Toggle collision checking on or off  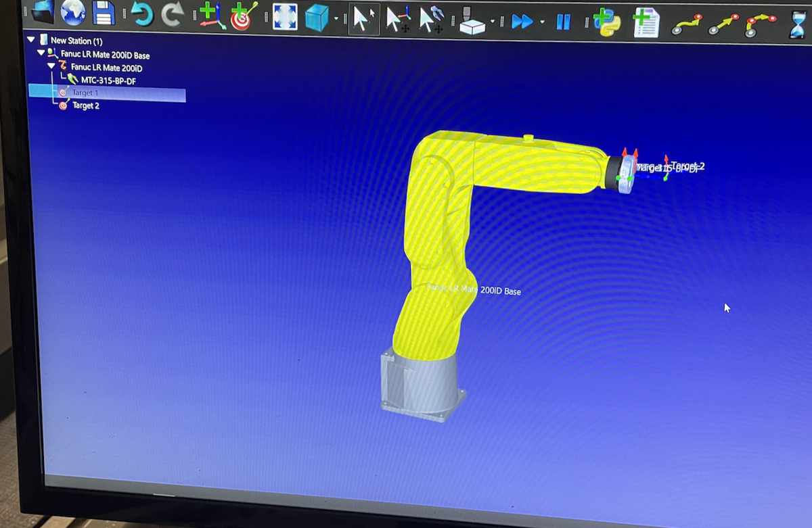472,22
